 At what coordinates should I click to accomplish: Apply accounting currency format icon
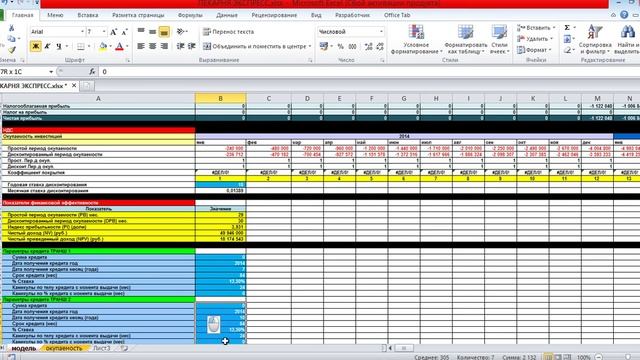coord(324,46)
